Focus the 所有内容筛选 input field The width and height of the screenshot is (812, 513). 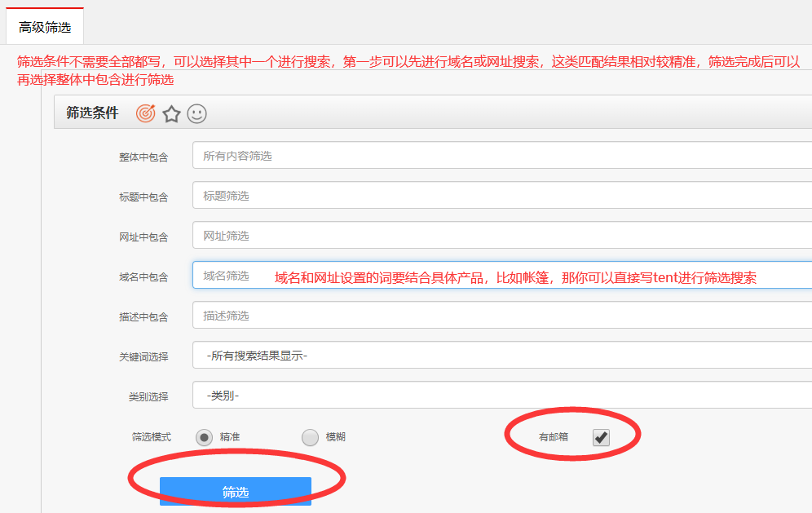click(501, 156)
